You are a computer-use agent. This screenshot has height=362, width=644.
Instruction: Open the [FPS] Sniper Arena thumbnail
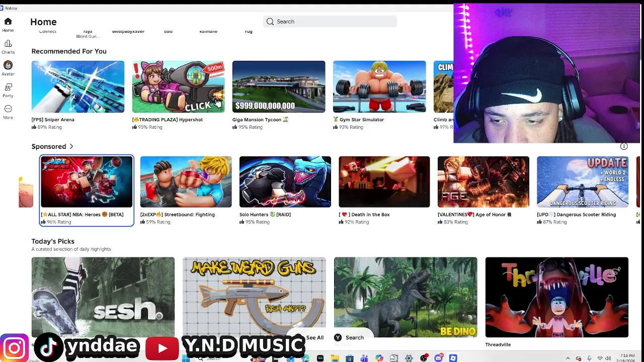pos(78,86)
